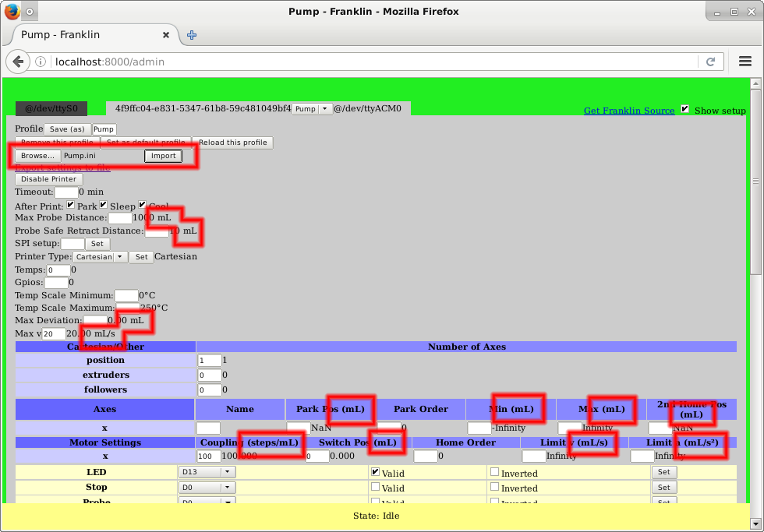Open the Printer Type Cartesian dropdown
Image resolution: width=764 pixels, height=532 pixels.
100,257
